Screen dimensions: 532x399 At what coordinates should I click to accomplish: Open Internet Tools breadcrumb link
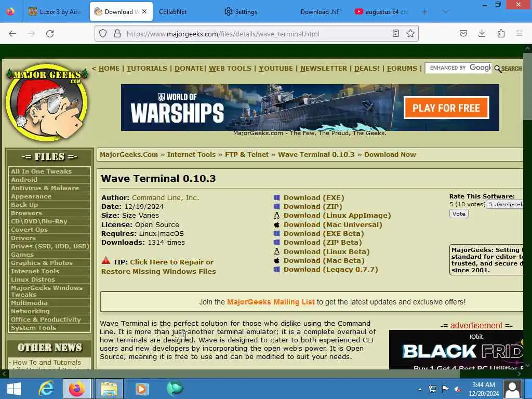point(191,154)
